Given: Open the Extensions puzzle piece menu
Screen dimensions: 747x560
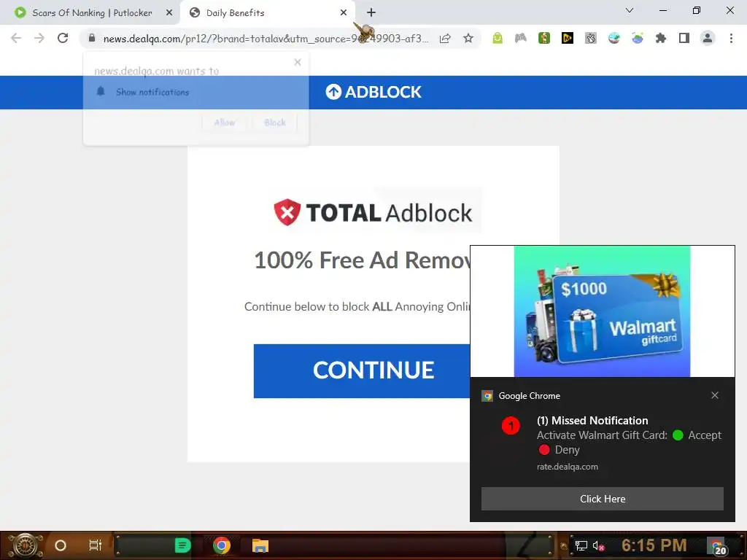Looking at the screenshot, I should (x=661, y=38).
